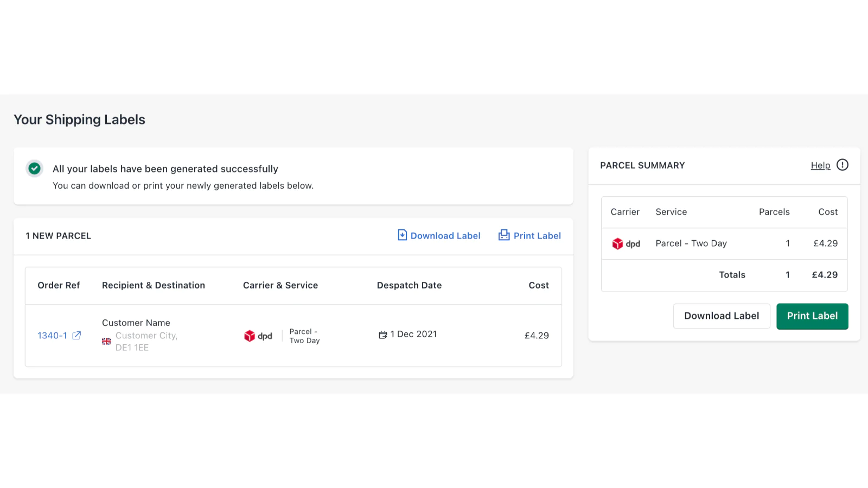Open order reference 1340-1 link

coord(52,336)
